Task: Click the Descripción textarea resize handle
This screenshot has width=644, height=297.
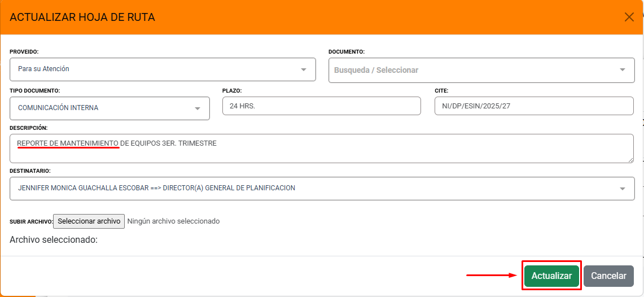Action: point(630,160)
